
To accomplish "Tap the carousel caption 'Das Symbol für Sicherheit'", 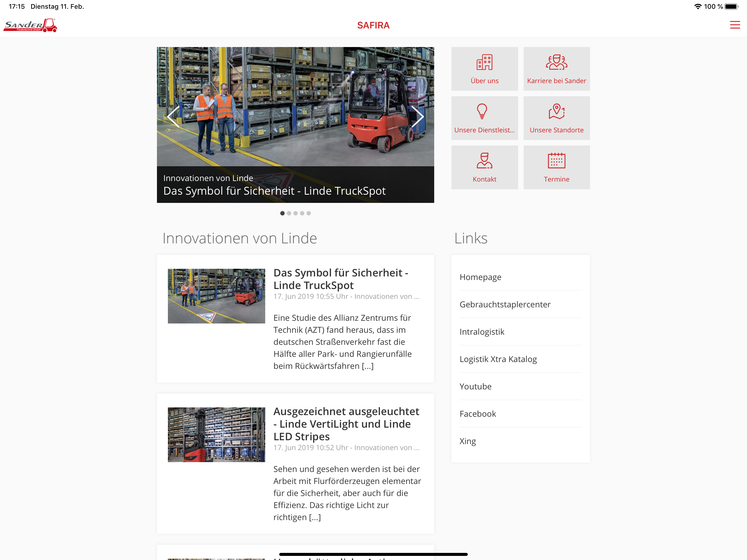I will (274, 191).
